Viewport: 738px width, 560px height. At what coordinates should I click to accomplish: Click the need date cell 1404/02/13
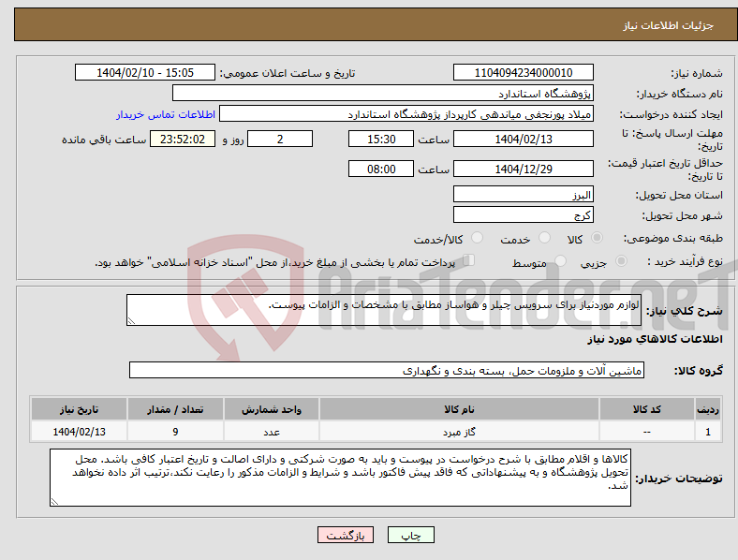[79, 432]
